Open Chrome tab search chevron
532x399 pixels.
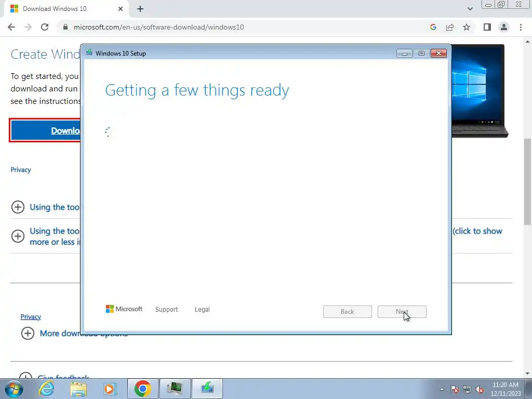[x=470, y=9]
